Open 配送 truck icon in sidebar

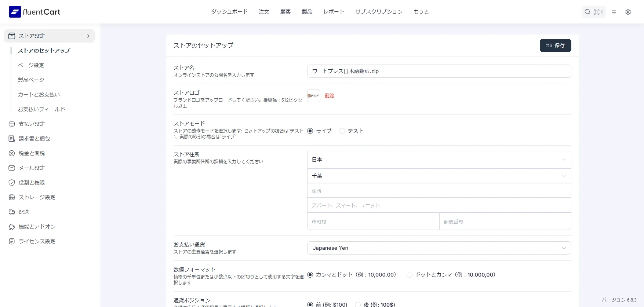tap(12, 212)
